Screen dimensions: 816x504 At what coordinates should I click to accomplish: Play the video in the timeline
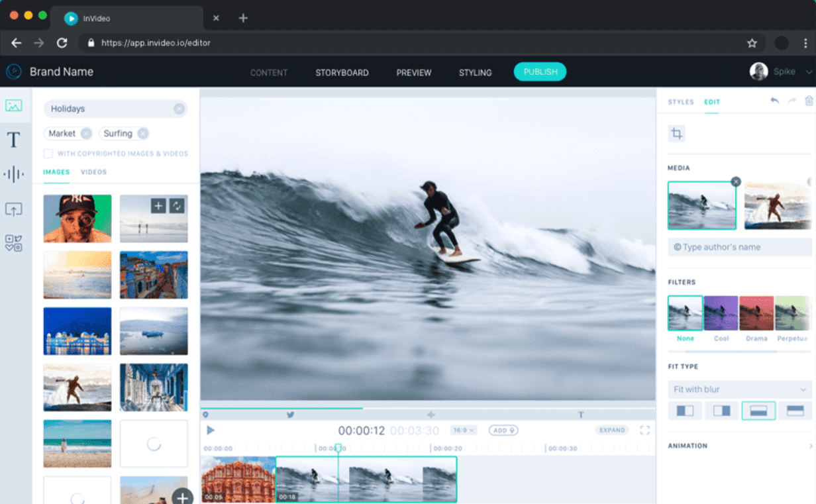point(211,430)
